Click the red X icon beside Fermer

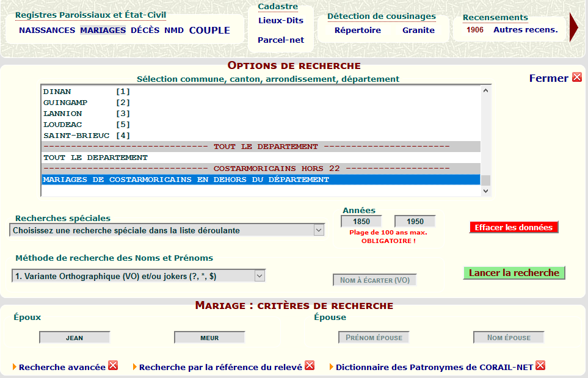(x=576, y=78)
